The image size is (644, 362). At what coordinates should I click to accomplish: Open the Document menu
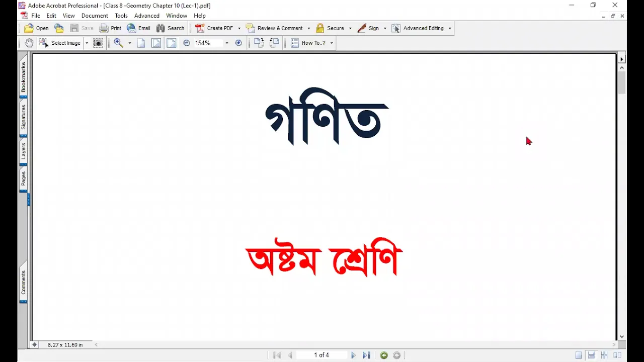pos(95,16)
